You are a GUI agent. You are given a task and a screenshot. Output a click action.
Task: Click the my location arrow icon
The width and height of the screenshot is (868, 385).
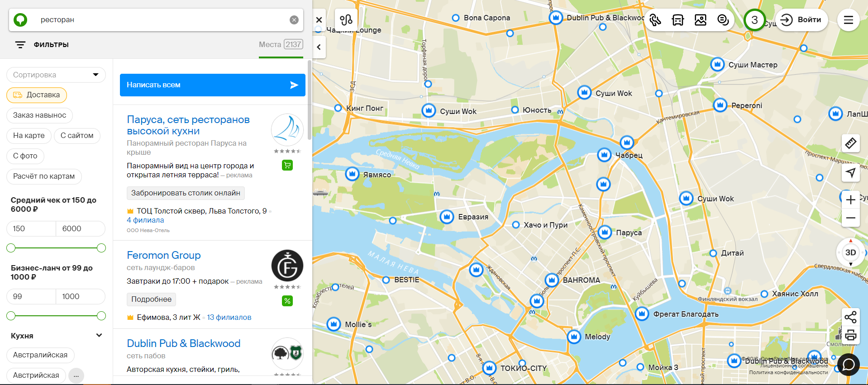[851, 173]
